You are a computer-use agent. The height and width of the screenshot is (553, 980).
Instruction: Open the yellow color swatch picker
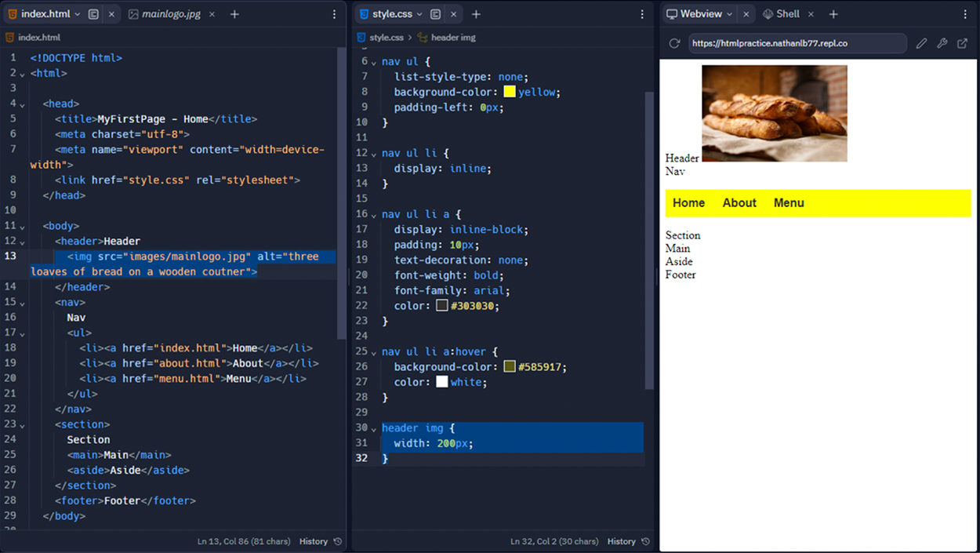[510, 92]
